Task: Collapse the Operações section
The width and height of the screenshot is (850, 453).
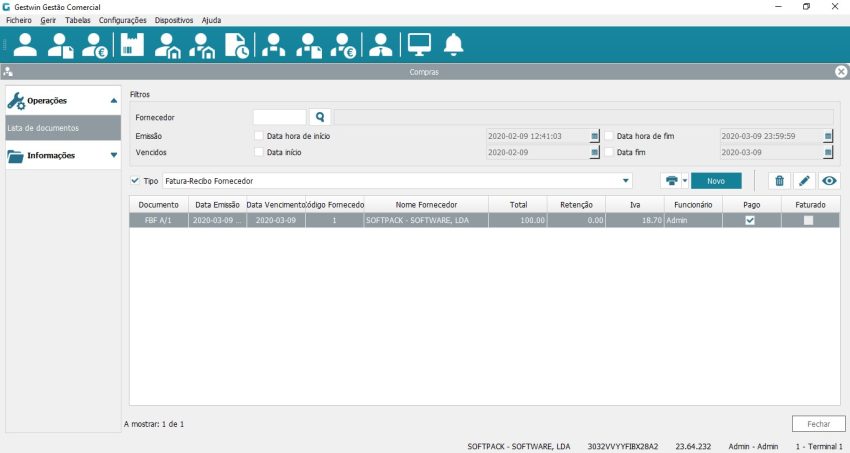Action: [113, 101]
